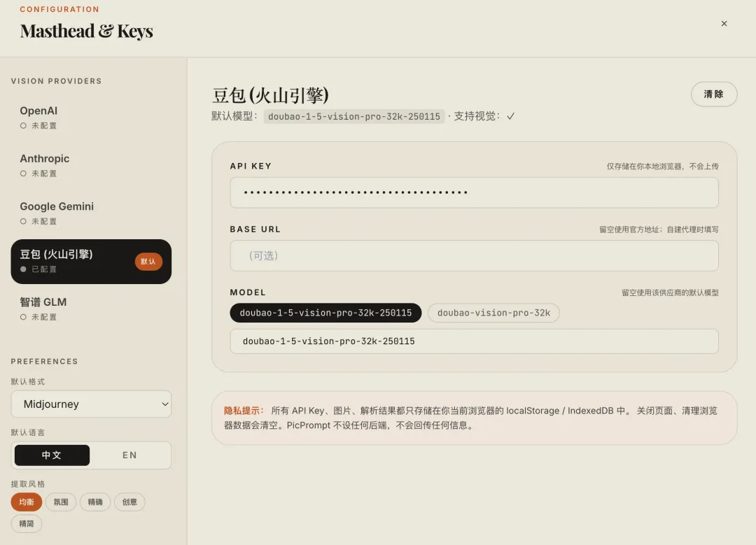Open the 默认格式 Midjourney dropdown

[91, 404]
